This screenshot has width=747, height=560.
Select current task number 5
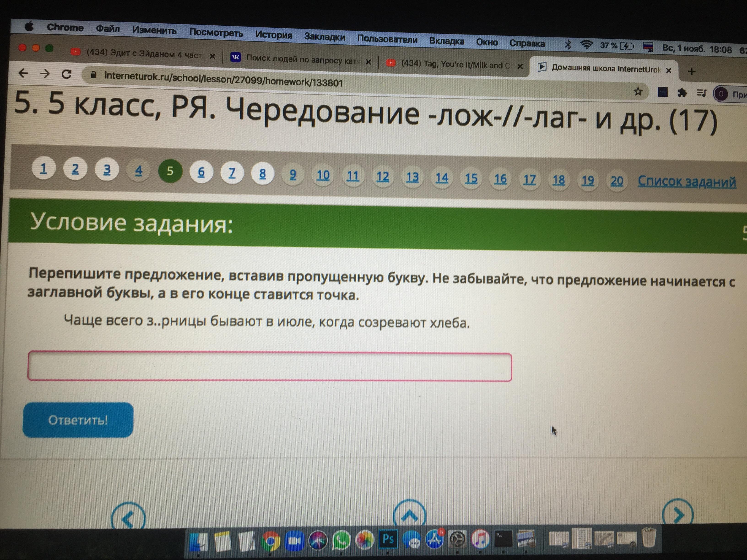tap(170, 171)
